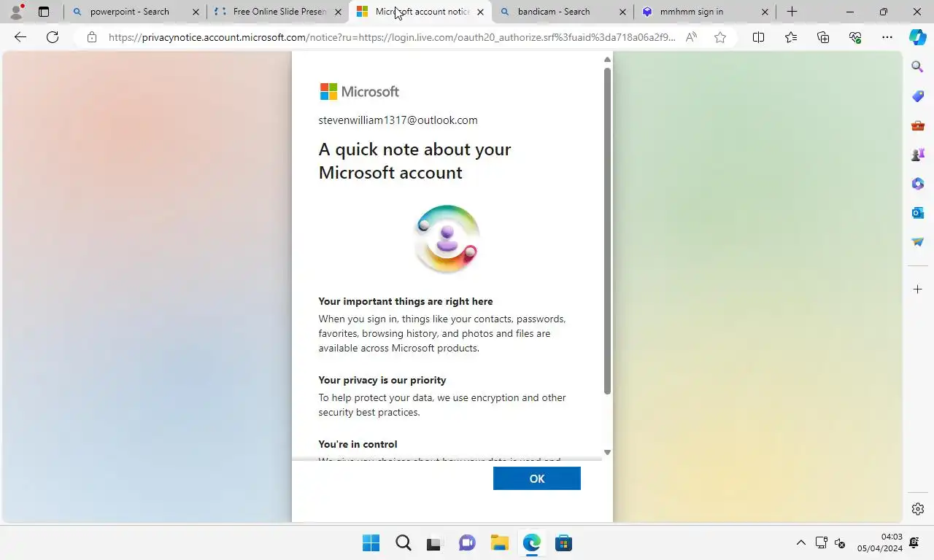Open the clock showing 04:03
The height and width of the screenshot is (560, 934).
pyautogui.click(x=880, y=542)
